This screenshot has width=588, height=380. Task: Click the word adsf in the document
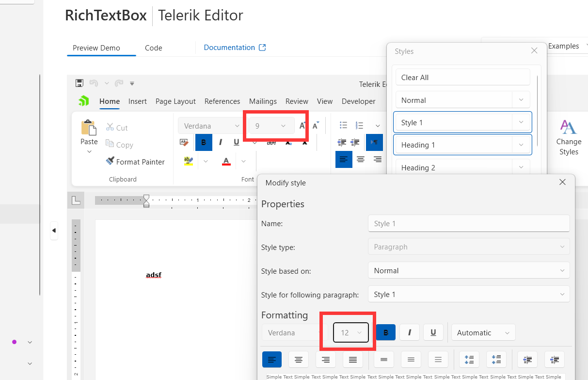pos(153,275)
